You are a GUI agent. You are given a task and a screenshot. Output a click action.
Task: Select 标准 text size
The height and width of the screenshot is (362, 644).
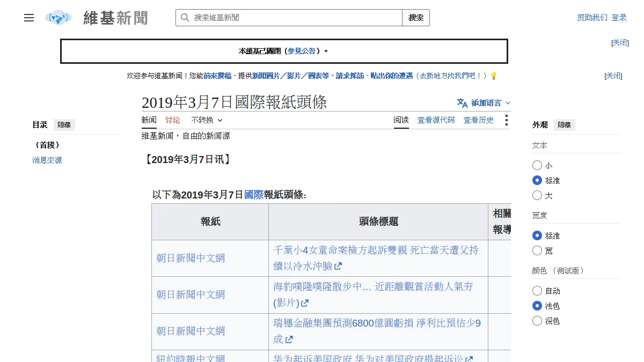tap(537, 180)
